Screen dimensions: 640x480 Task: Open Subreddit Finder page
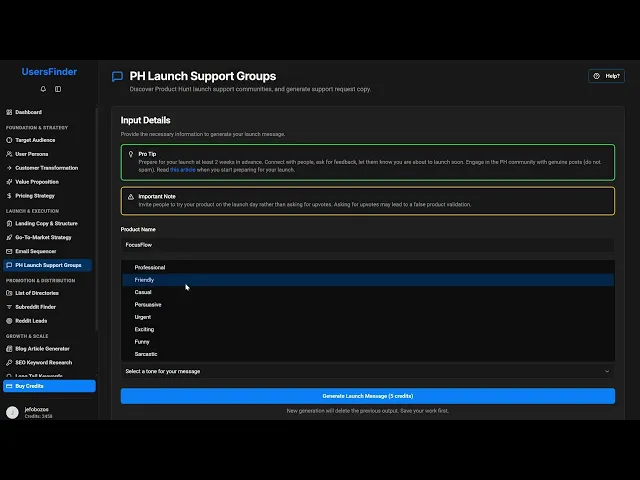(x=47, y=307)
